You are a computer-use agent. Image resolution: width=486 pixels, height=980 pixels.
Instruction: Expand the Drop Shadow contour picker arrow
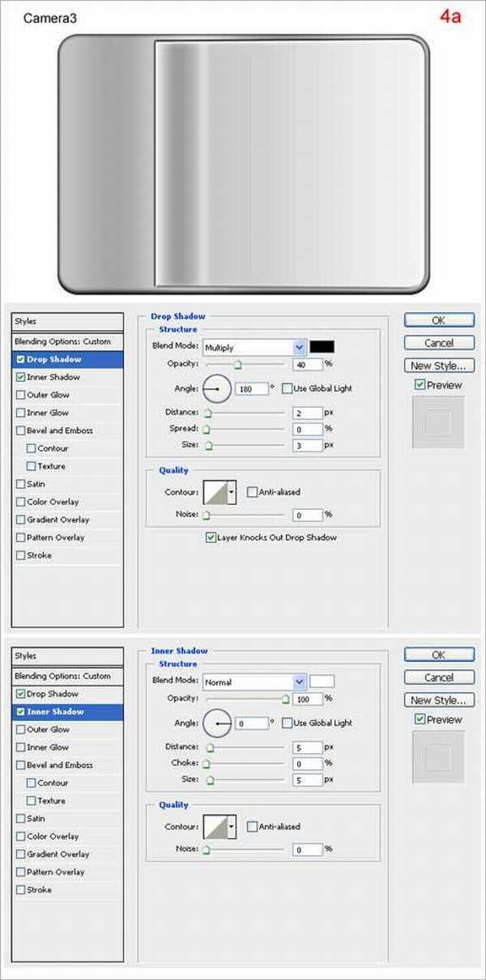coord(232,492)
